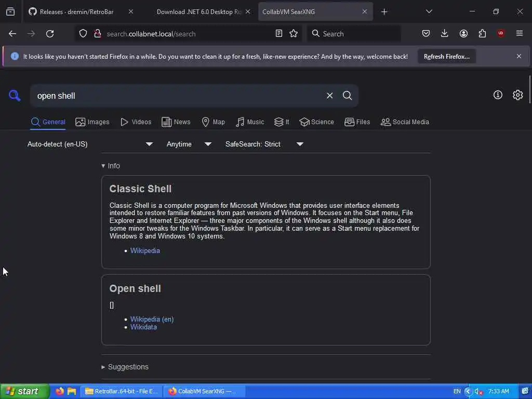Image resolution: width=532 pixels, height=399 pixels.
Task: Switch to RetroBar.64-bit File Explorer taskbar window
Action: (122, 391)
